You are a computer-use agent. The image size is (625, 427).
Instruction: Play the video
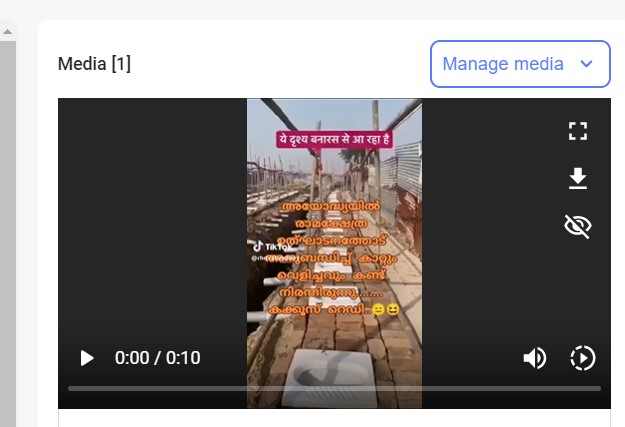86,358
